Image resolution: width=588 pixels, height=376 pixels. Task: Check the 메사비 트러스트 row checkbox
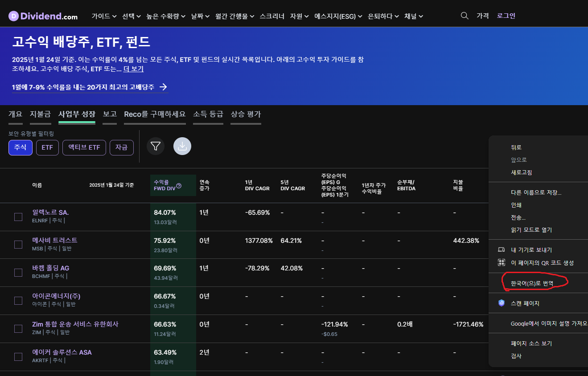[x=18, y=245]
